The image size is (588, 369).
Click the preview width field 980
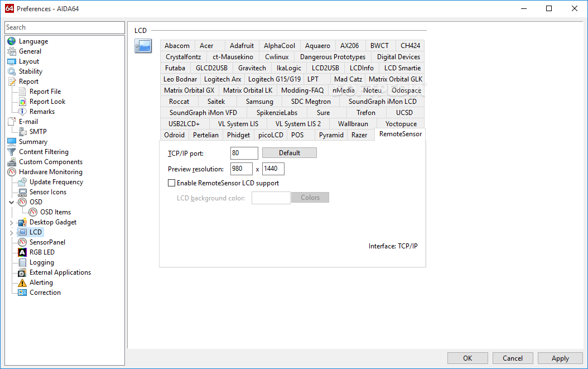tap(241, 169)
